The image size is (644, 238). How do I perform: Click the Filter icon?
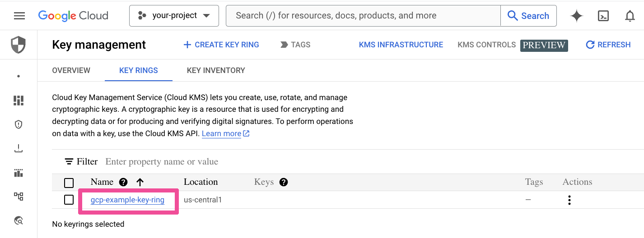click(x=69, y=161)
